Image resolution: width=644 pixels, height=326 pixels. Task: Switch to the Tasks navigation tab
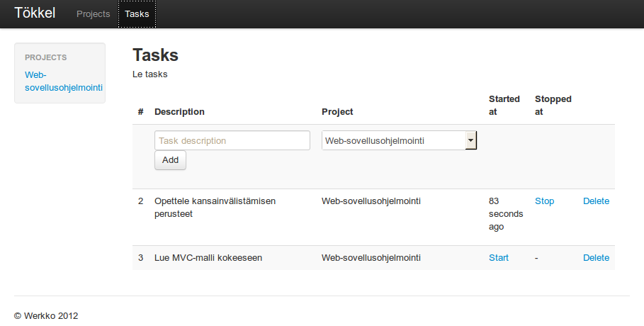(137, 14)
